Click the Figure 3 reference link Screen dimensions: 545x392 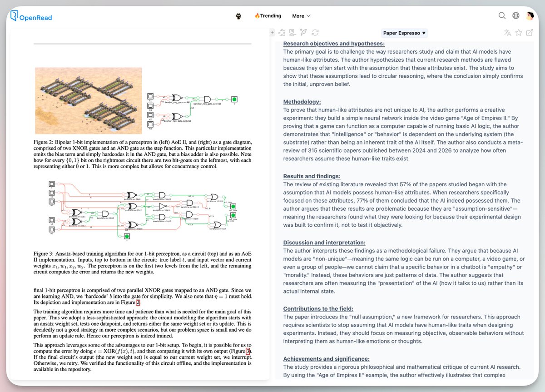click(248, 351)
